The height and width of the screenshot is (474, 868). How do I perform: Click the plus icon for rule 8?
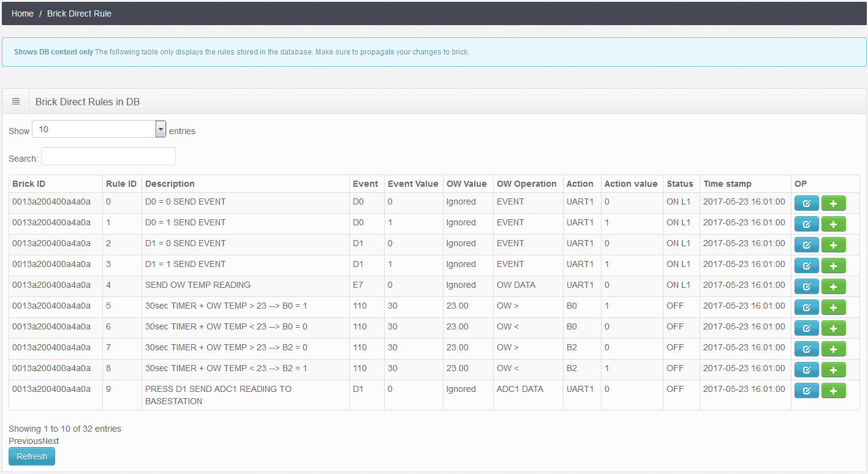click(833, 370)
